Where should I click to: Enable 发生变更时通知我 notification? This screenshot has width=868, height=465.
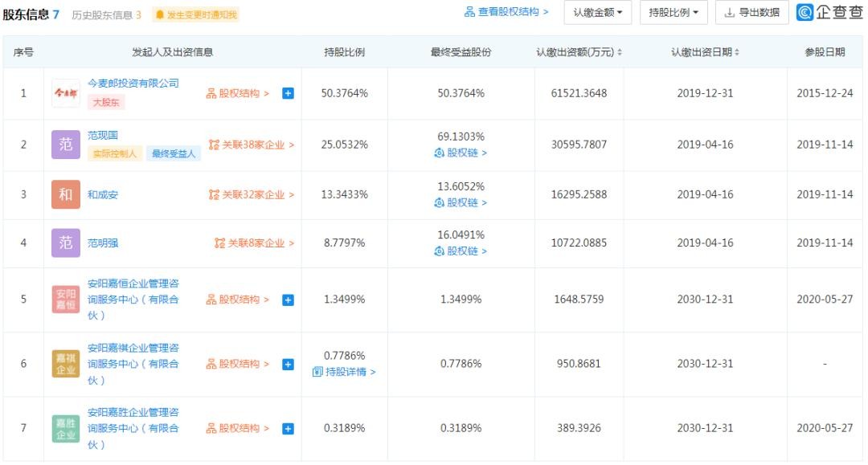pyautogui.click(x=196, y=14)
